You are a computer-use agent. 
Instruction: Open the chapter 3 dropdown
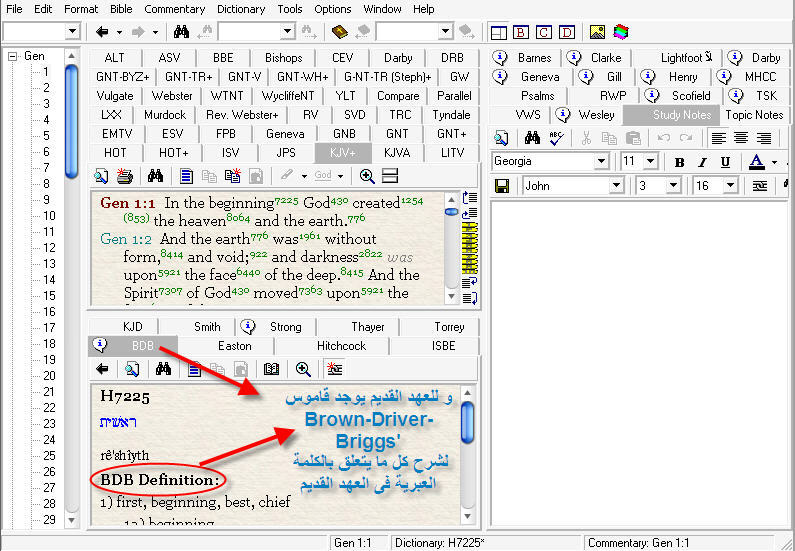674,186
